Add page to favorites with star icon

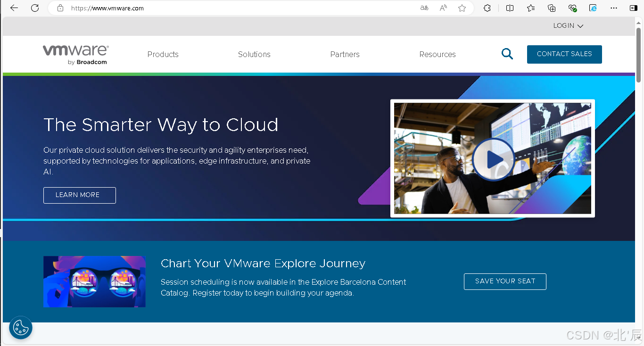462,8
